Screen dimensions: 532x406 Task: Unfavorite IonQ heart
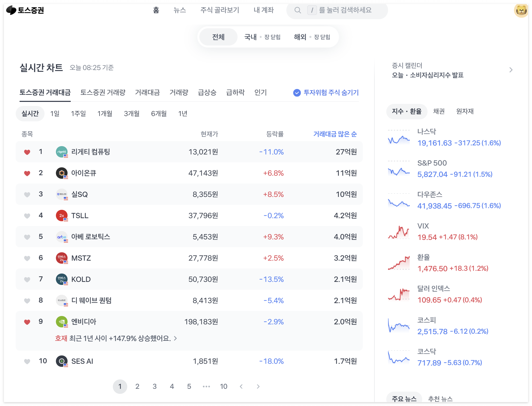(x=27, y=173)
